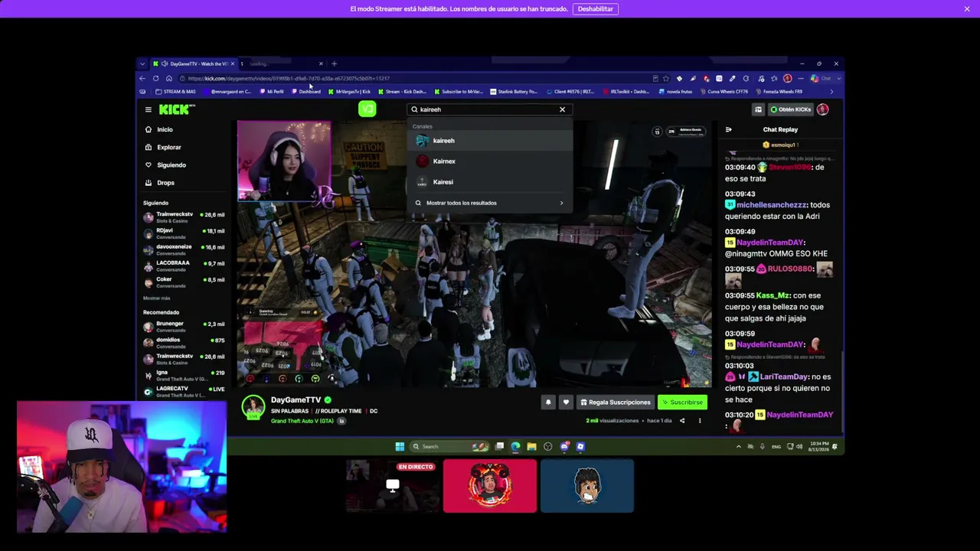Open a new browser tab
Image resolution: width=980 pixels, height=551 pixels.
[x=334, y=64]
